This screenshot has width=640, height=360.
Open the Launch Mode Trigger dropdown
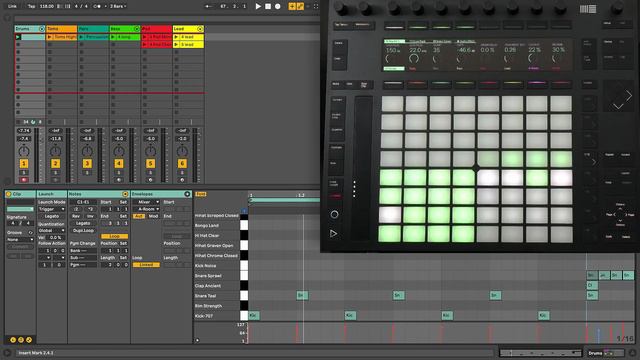(x=51, y=209)
